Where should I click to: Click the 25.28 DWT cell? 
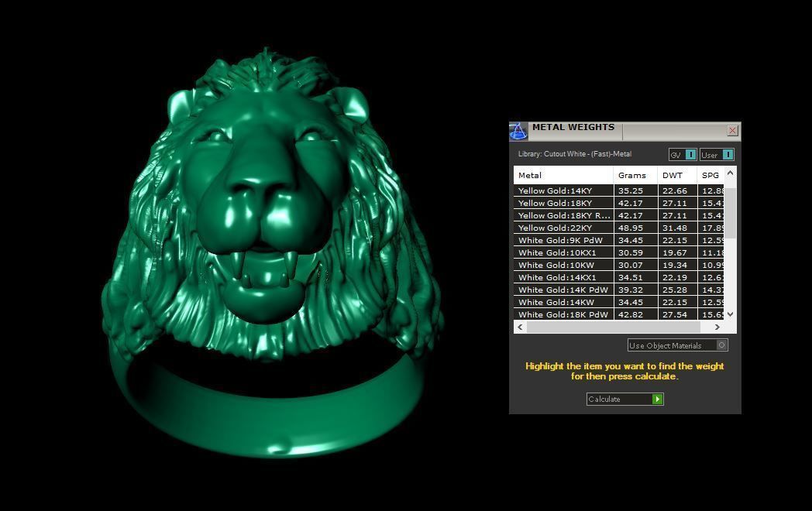pyautogui.click(x=677, y=290)
